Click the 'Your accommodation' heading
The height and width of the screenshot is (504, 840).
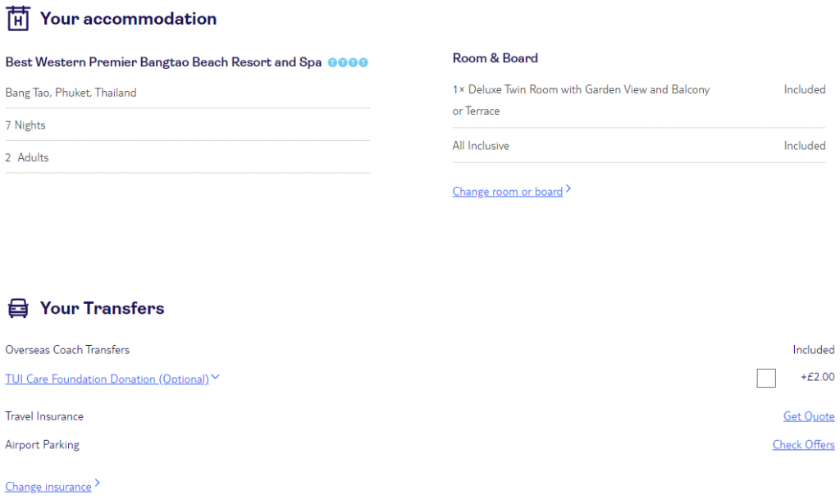(x=129, y=19)
